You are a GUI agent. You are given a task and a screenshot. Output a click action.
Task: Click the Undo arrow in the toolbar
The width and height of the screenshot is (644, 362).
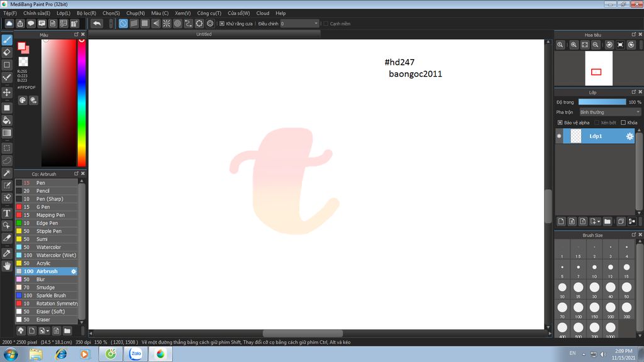click(97, 23)
